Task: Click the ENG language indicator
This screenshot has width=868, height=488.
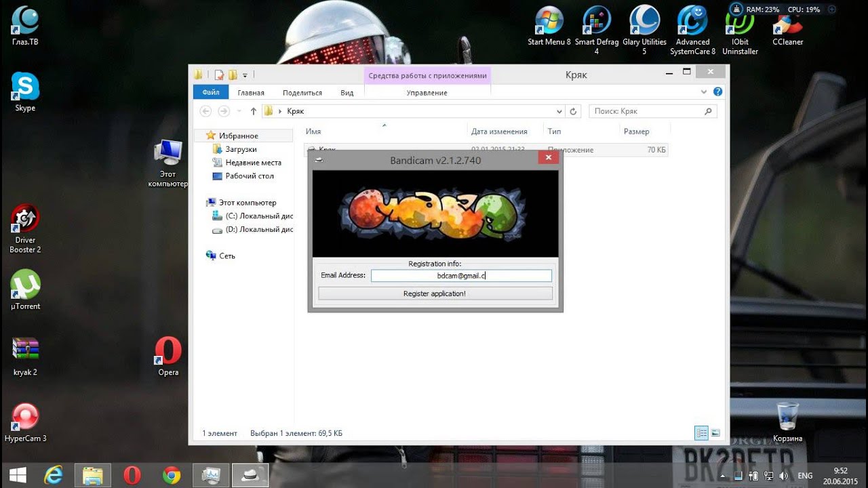Action: point(805,476)
